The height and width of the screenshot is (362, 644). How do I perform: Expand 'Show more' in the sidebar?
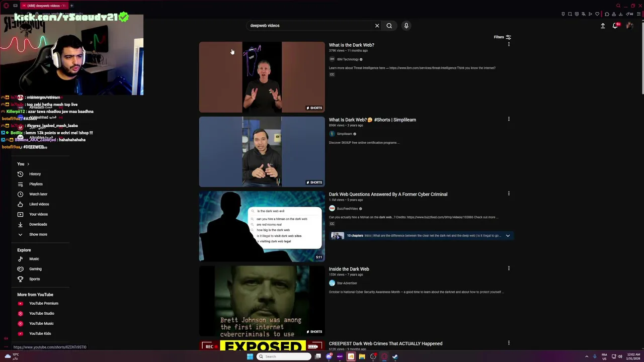pos(32,234)
